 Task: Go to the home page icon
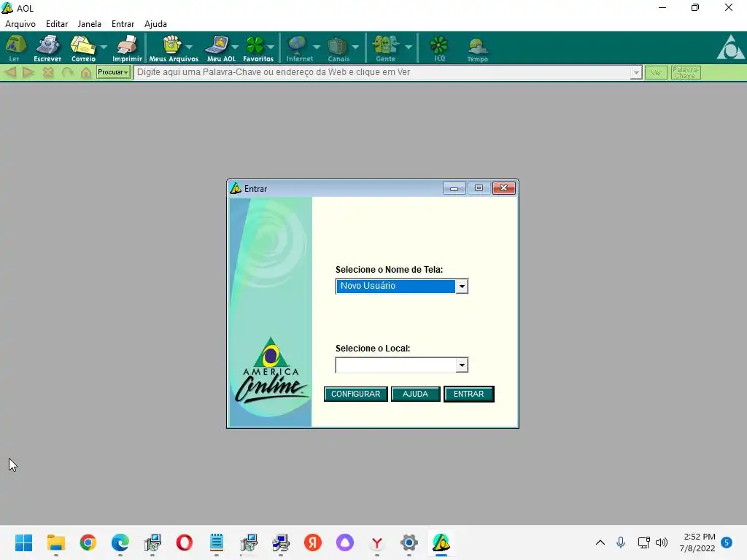coord(86,72)
